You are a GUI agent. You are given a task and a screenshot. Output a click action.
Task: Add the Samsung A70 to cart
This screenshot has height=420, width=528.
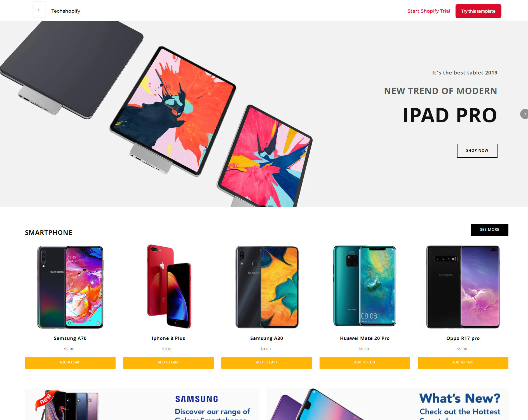pos(70,363)
